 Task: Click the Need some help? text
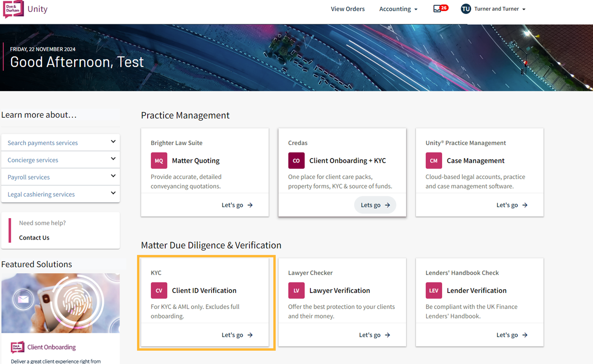[42, 223]
